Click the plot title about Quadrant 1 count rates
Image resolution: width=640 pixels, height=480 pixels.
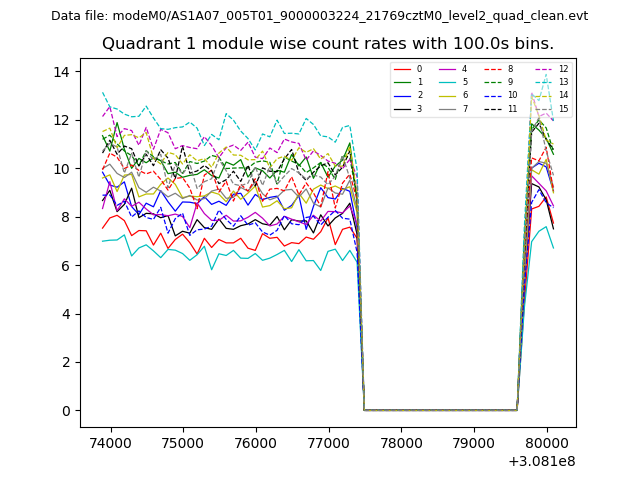point(328,44)
